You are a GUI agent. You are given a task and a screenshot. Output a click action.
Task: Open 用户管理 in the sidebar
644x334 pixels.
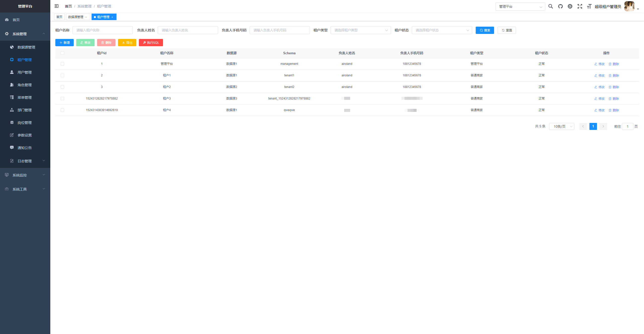pyautogui.click(x=24, y=72)
